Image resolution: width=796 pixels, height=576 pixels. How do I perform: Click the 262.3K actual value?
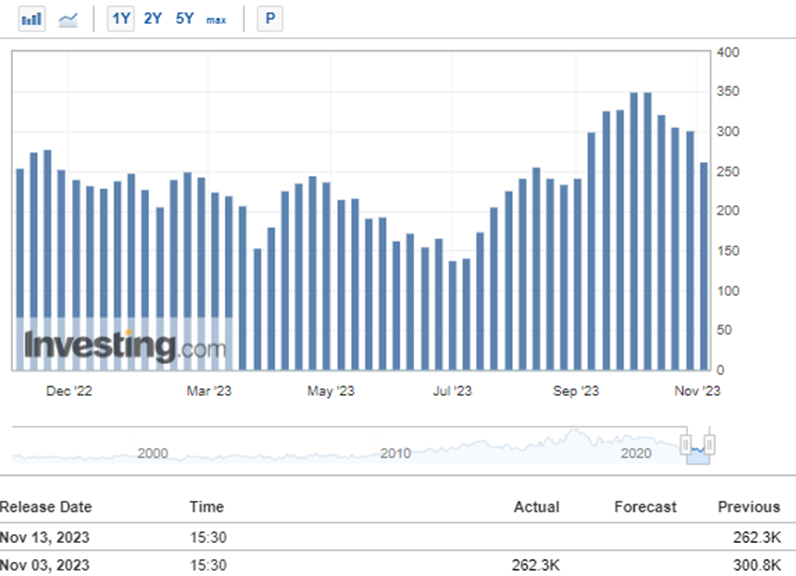click(536, 565)
